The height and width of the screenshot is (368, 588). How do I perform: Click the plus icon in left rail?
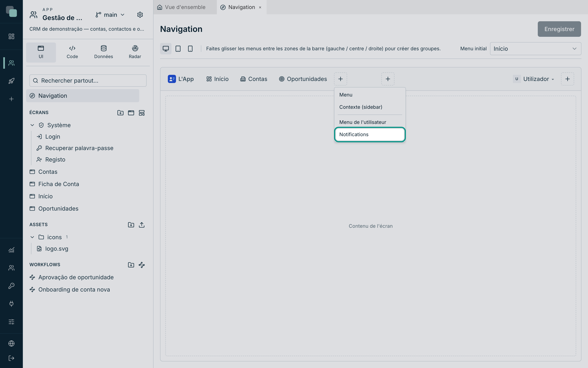coord(11,99)
